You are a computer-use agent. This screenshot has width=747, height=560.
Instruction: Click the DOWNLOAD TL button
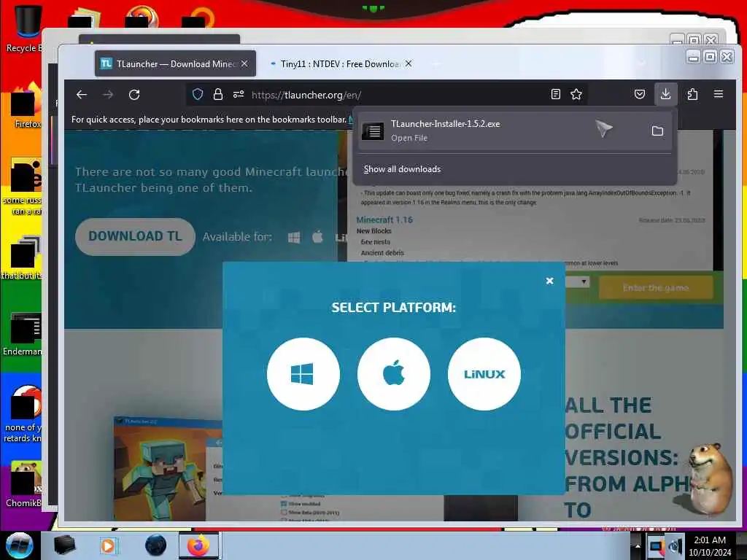coord(135,237)
